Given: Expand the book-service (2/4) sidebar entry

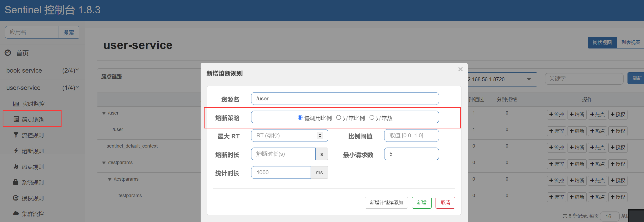Looking at the screenshot, I should pyautogui.click(x=42, y=71).
